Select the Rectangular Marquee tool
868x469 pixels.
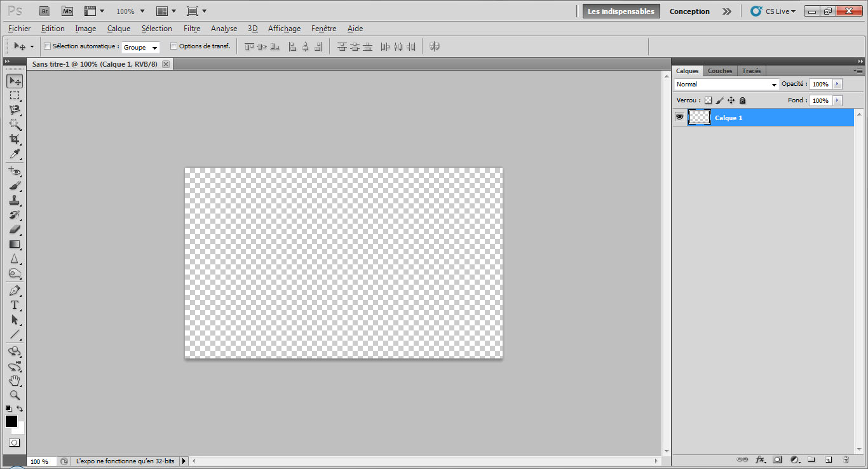point(14,95)
